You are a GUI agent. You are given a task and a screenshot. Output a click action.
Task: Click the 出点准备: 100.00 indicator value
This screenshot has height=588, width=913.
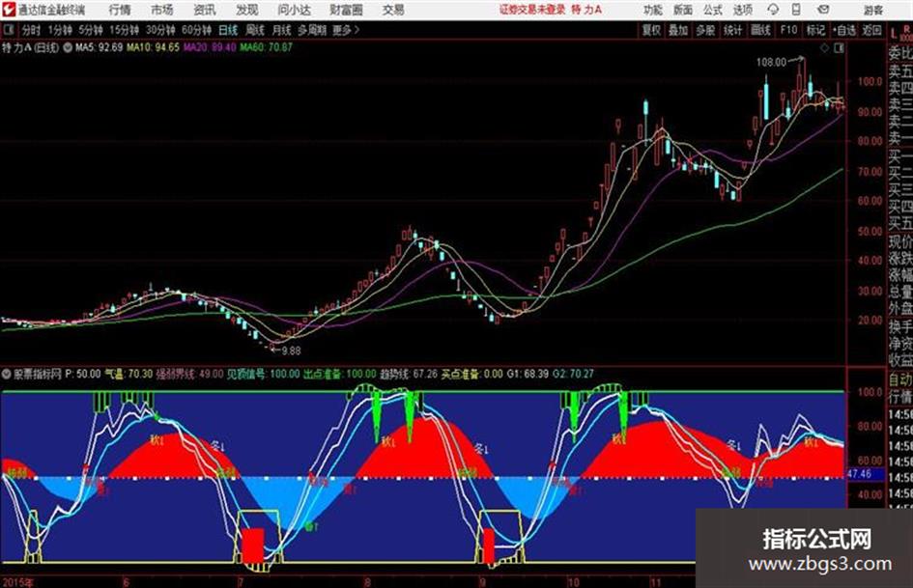click(340, 374)
